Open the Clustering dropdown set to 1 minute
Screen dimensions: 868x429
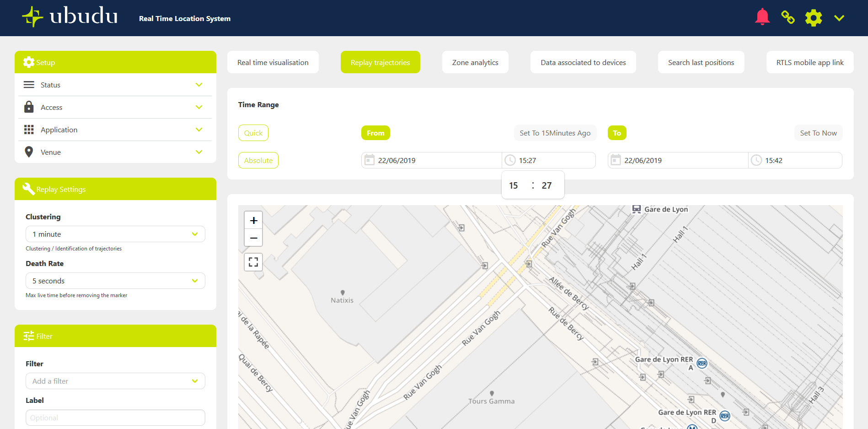point(115,234)
